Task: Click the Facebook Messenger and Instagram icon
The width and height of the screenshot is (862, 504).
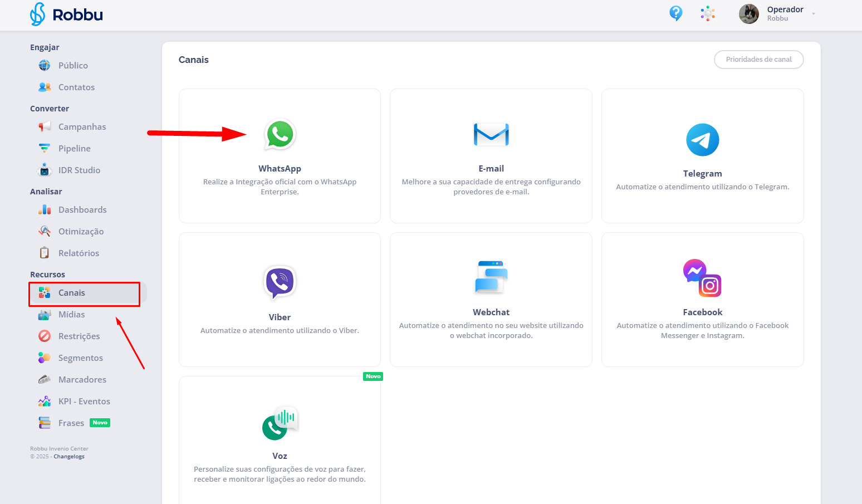Action: [x=702, y=278]
